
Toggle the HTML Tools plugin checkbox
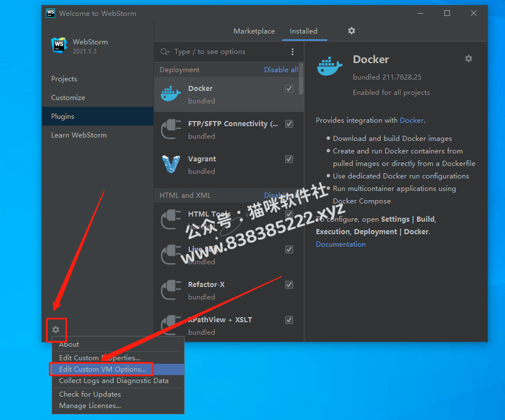(289, 214)
